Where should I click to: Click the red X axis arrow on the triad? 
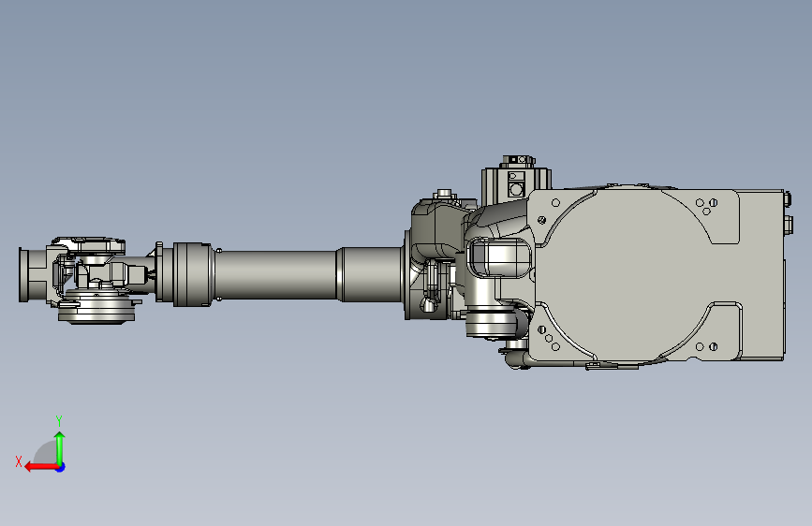click(x=41, y=467)
